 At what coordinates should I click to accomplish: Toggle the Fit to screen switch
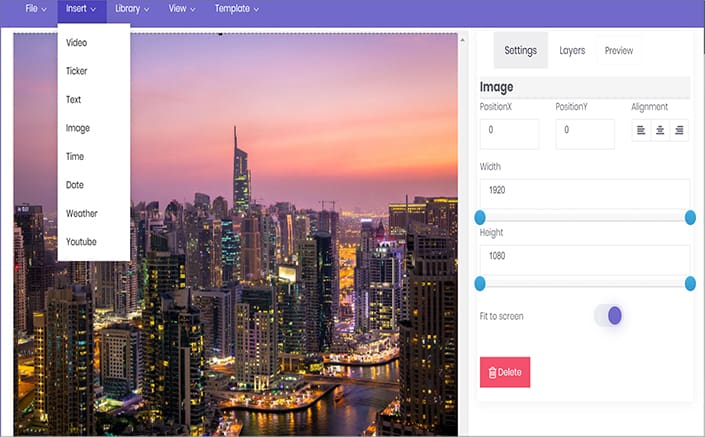pos(608,316)
